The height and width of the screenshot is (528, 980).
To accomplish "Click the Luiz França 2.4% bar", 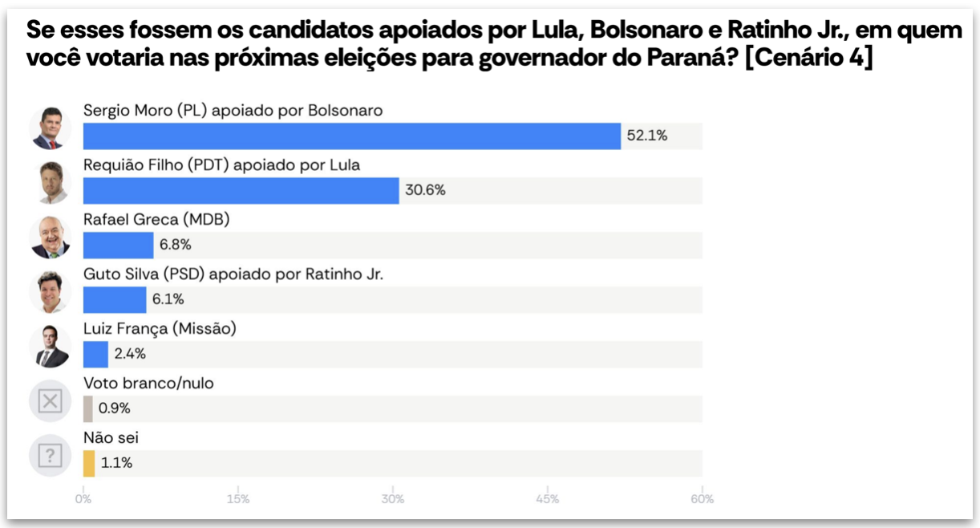I will (x=95, y=355).
